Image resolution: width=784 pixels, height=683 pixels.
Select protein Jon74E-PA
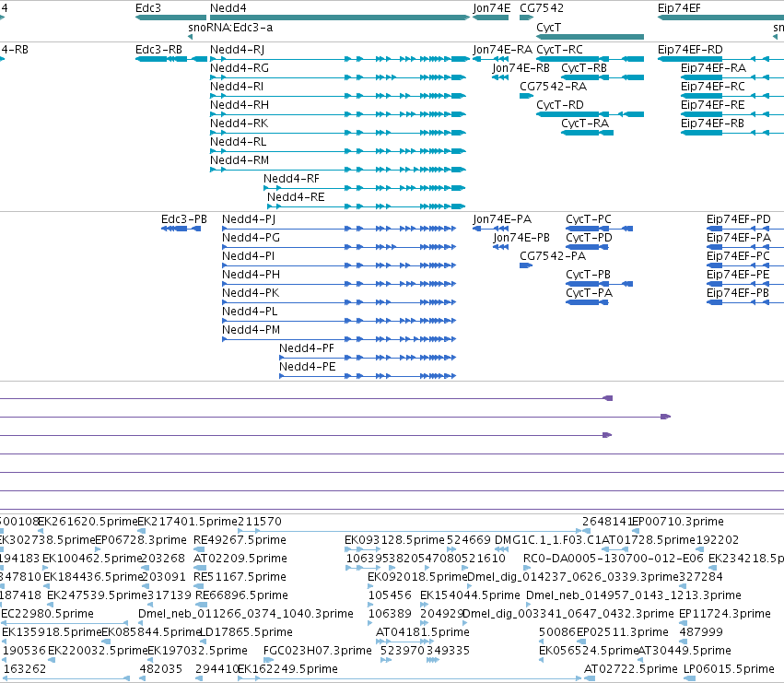(502, 219)
